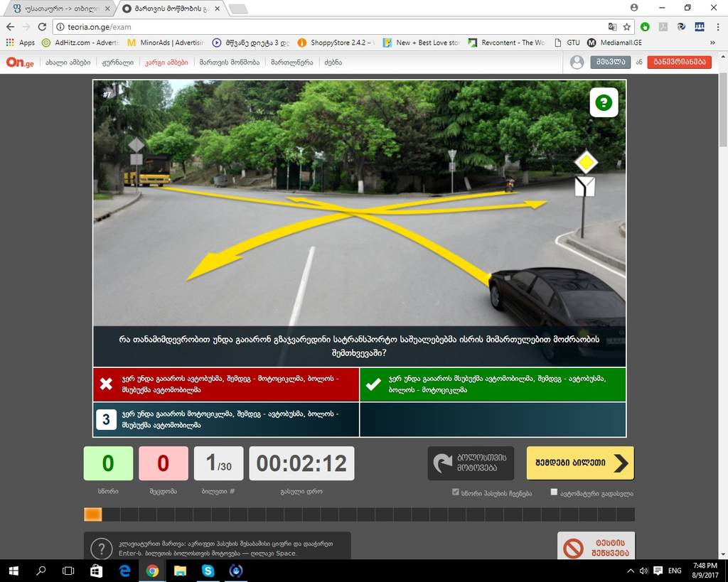Image resolution: width=728 pixels, height=582 pixels.
Task: Open Windows taskbar search
Action: click(41, 571)
